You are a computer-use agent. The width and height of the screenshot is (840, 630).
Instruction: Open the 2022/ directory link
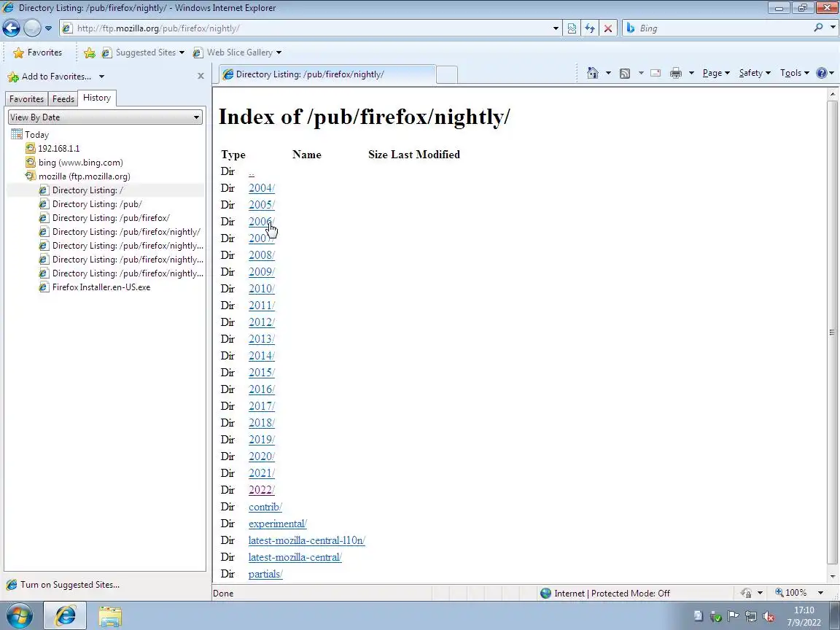click(262, 490)
